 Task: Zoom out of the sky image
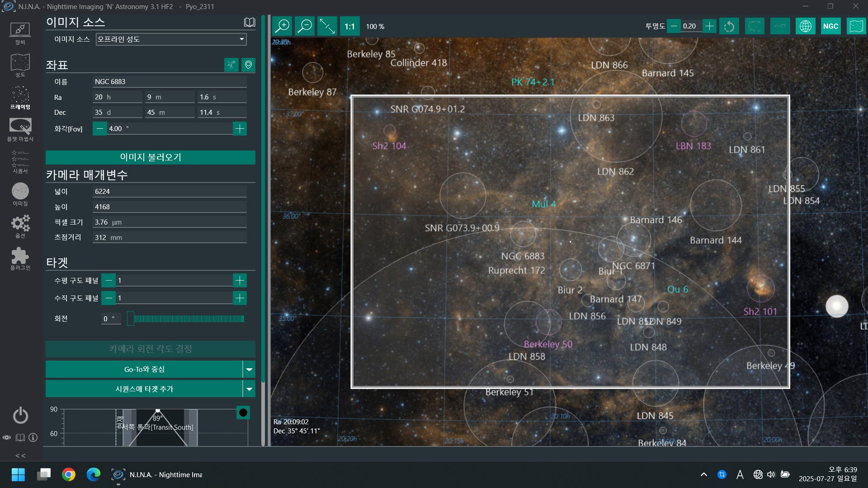pyautogui.click(x=305, y=26)
